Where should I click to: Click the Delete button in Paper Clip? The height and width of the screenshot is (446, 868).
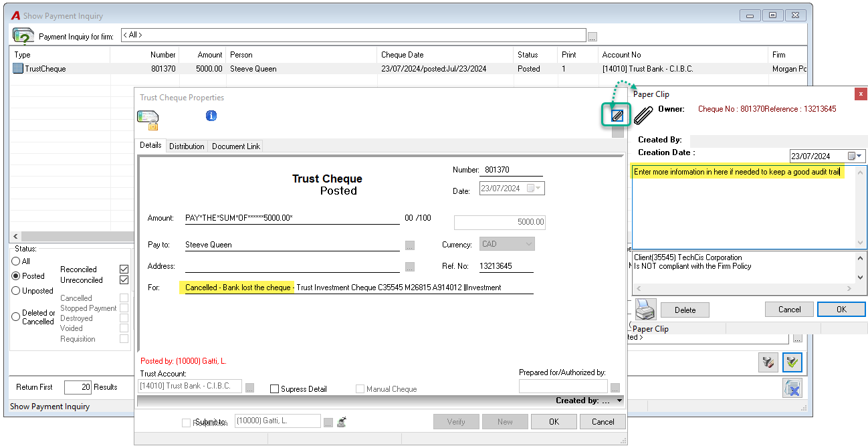[685, 310]
